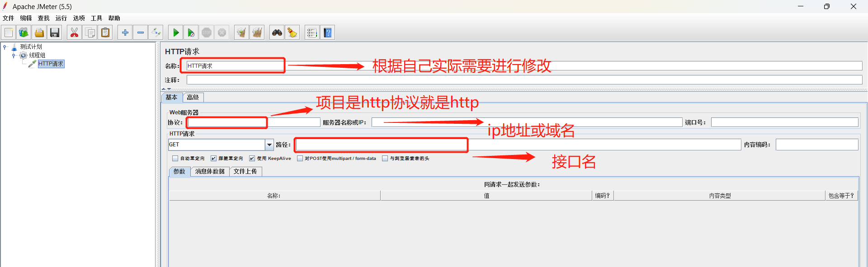The image size is (868, 267).
Task: Click the Copy icon in toolbar
Action: pos(90,33)
